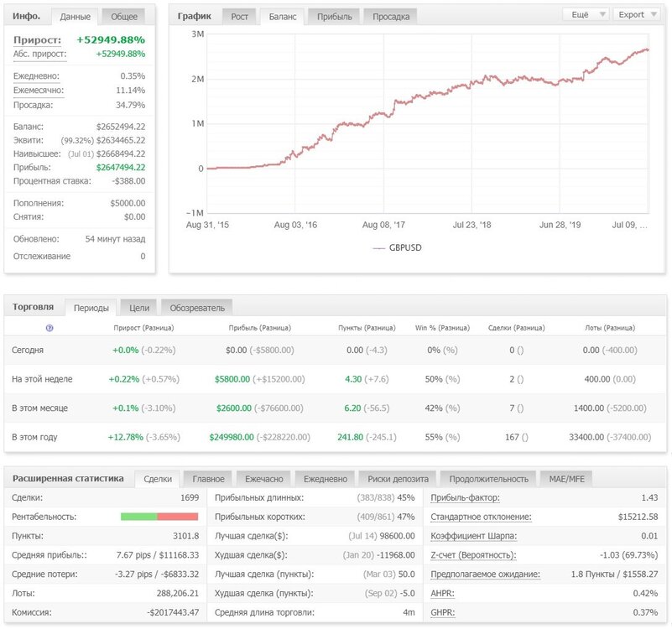Click the 1699 trades count value

pyautogui.click(x=190, y=498)
